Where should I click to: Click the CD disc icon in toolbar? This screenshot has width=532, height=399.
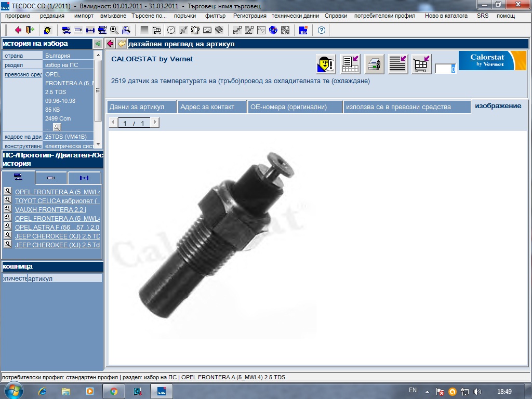[285, 30]
